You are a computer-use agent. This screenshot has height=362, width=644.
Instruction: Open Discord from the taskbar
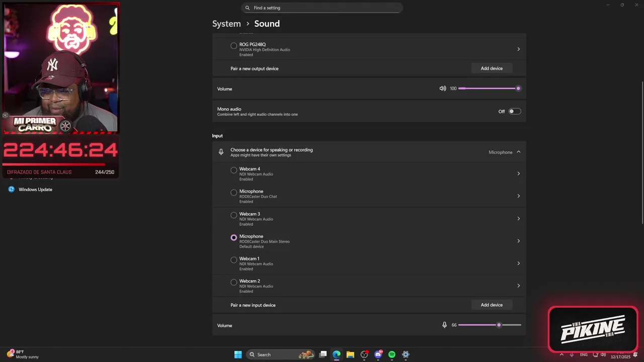378,354
